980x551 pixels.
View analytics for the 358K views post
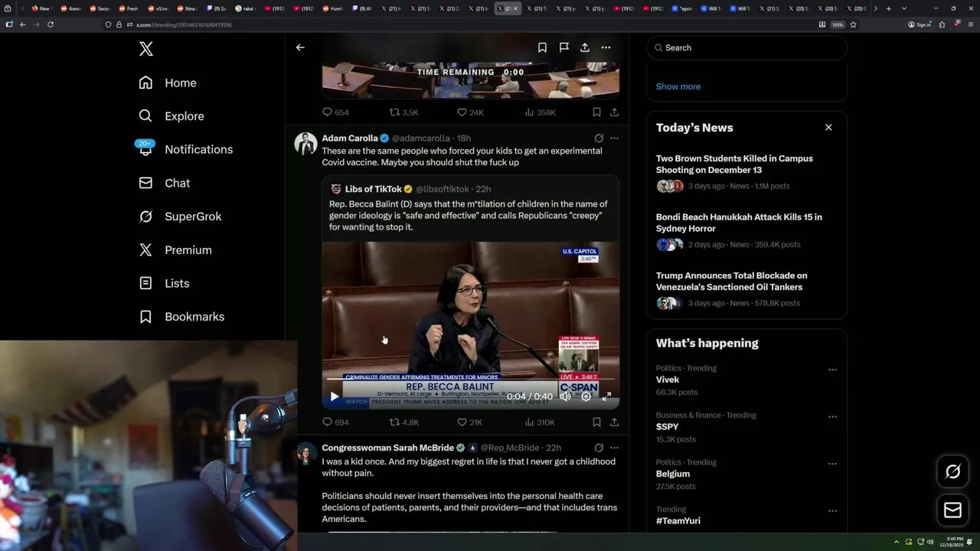pos(540,112)
